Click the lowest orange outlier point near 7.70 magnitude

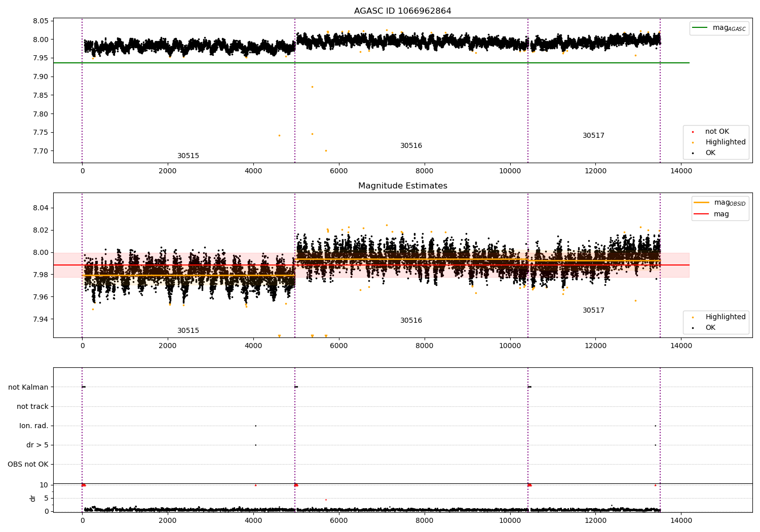click(x=326, y=150)
